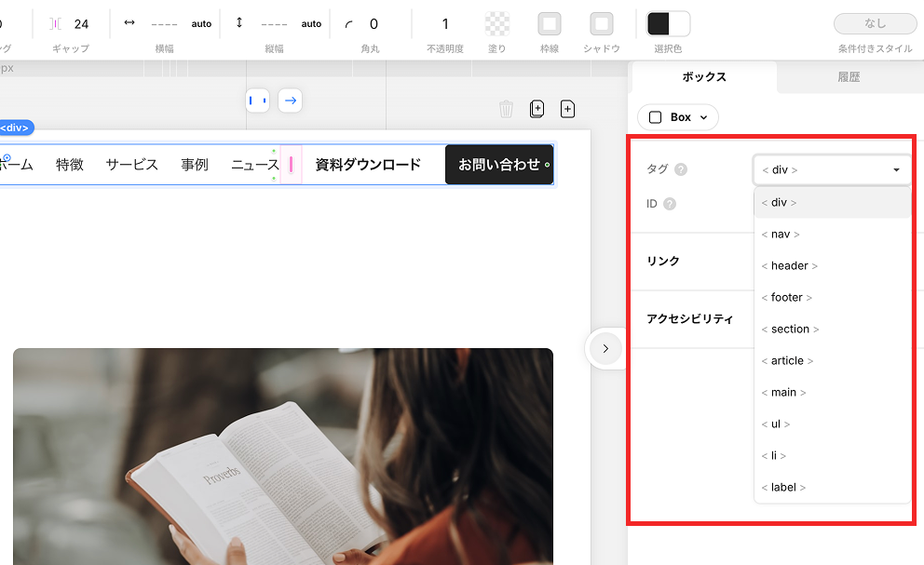Click the タグ div dropdown field
Image resolution: width=924 pixels, height=565 pixels.
832,170
